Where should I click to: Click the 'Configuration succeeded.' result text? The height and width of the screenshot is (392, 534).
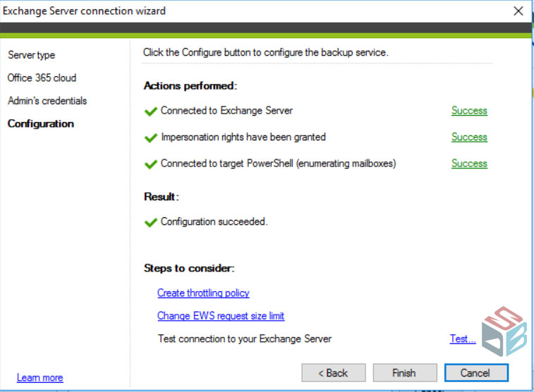point(214,221)
